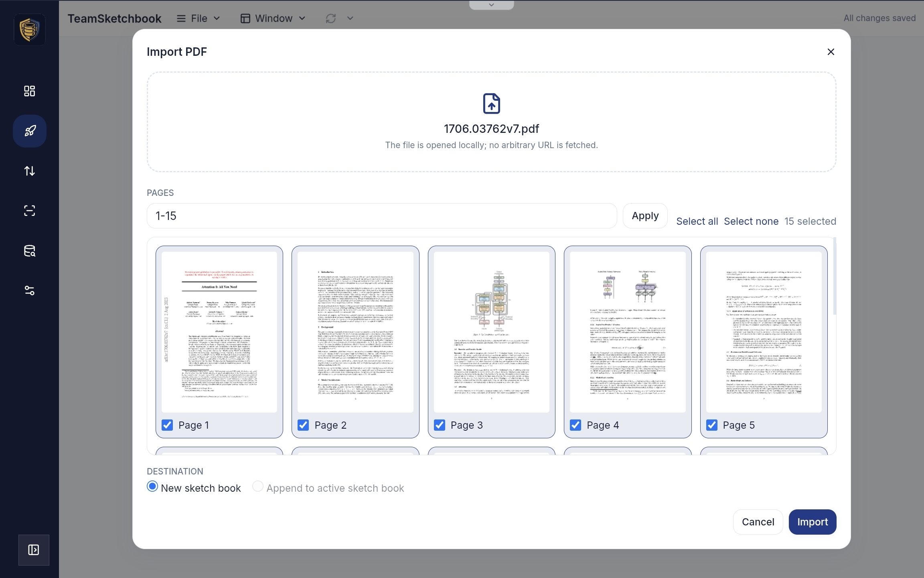Click the Page 1 thumbnail preview
Image resolution: width=924 pixels, height=578 pixels.
tap(219, 332)
